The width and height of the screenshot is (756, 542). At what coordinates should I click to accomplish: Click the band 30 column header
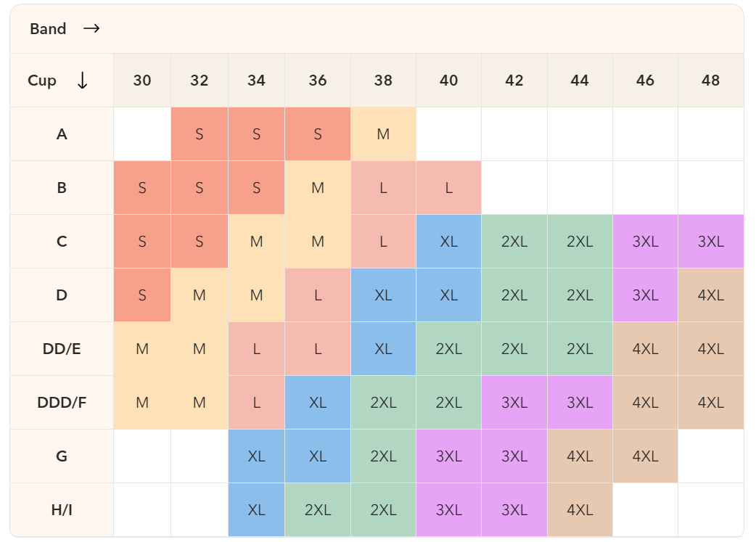[x=142, y=81]
